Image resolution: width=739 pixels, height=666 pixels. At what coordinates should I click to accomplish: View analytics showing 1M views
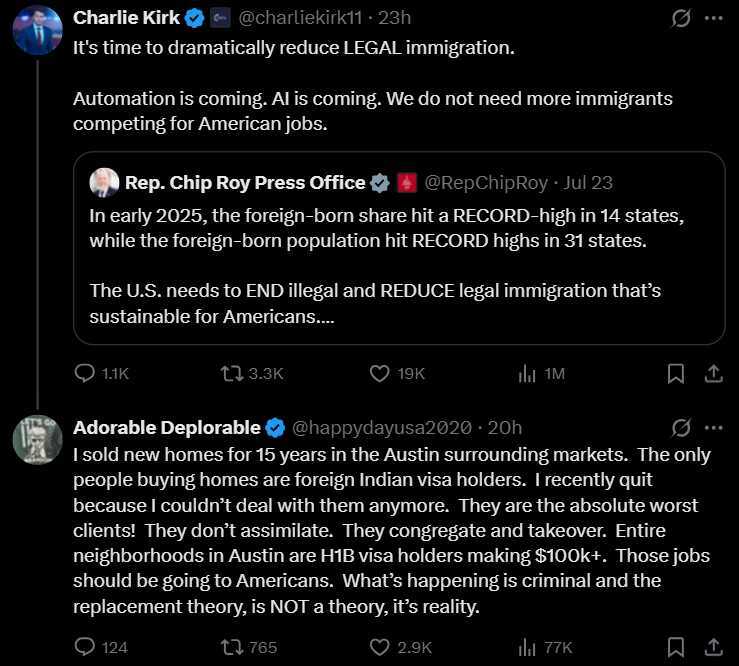(x=541, y=374)
